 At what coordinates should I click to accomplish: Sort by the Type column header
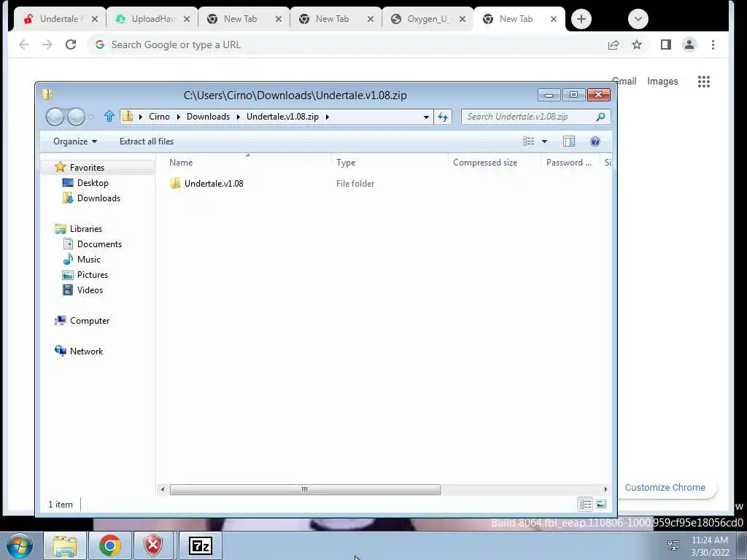[x=390, y=163]
